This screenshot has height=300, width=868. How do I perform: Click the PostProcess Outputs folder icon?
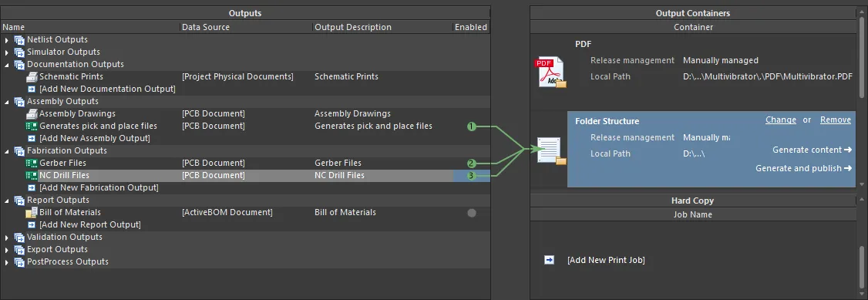click(x=19, y=261)
